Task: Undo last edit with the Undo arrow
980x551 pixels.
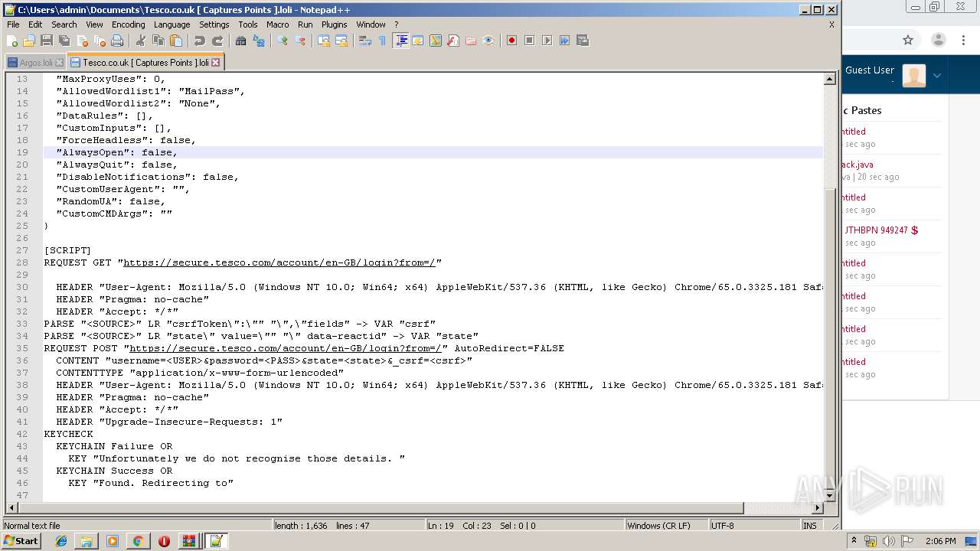Action: click(x=199, y=41)
